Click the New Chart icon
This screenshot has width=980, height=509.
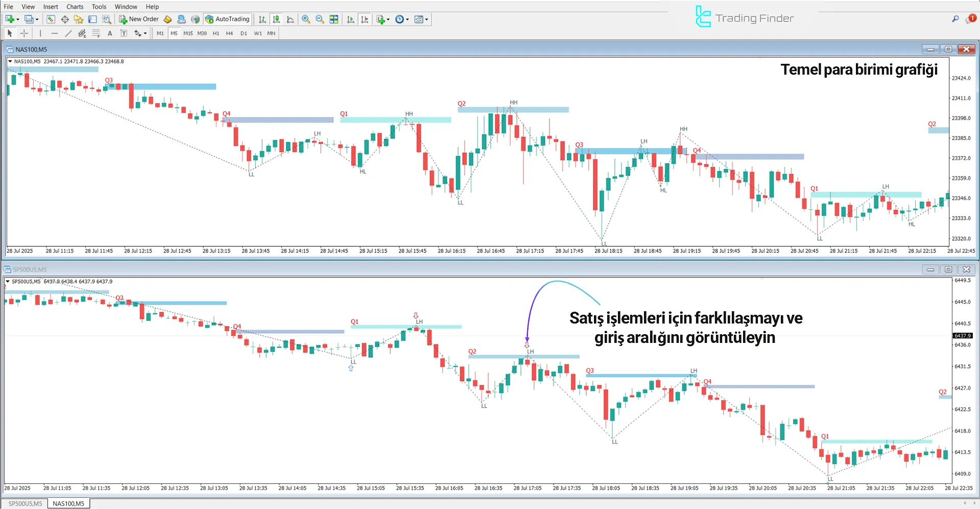(x=10, y=19)
